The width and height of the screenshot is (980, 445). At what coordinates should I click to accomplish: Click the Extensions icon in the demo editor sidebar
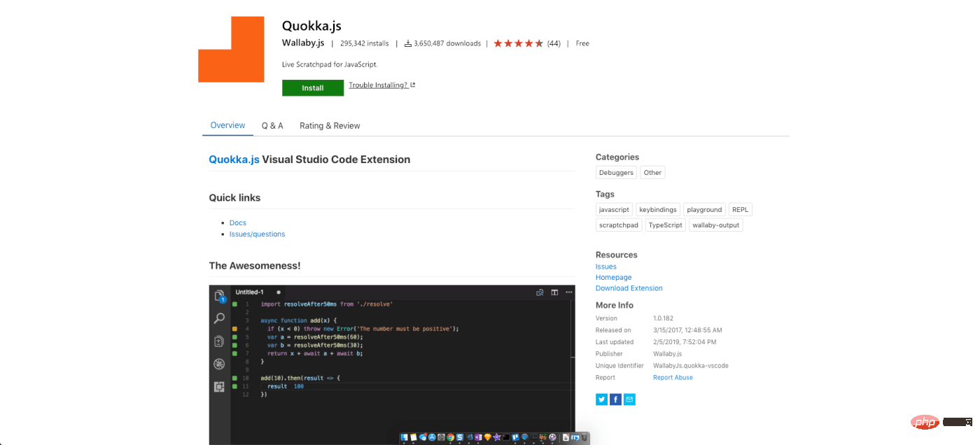click(x=219, y=386)
